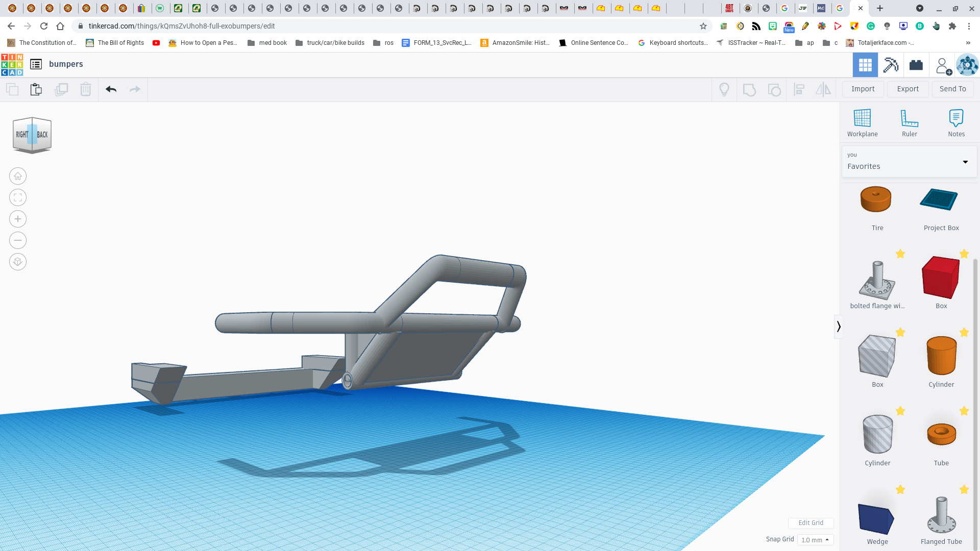Open the Snap Grid 1.0 mm dropdown
Screen dimensions: 980x551
click(816, 540)
